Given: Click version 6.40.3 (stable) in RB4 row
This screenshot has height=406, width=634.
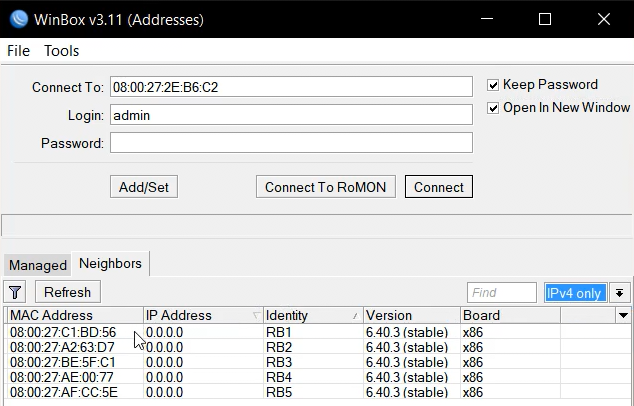Looking at the screenshot, I should pyautogui.click(x=407, y=377).
